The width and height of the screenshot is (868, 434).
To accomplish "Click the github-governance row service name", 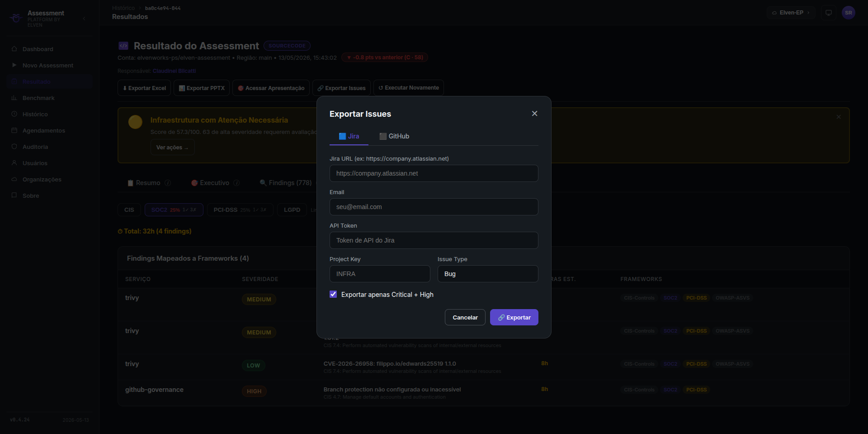I will (x=154, y=390).
